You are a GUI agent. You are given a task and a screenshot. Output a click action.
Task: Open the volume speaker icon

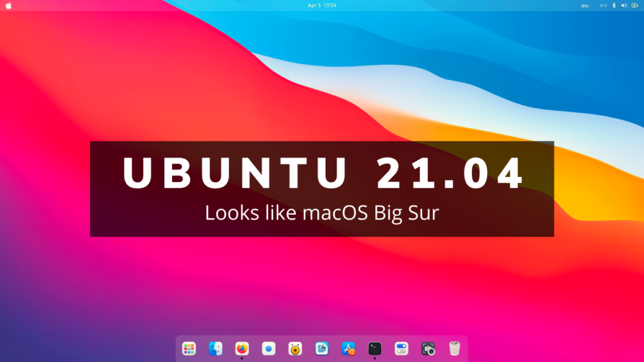coord(624,6)
